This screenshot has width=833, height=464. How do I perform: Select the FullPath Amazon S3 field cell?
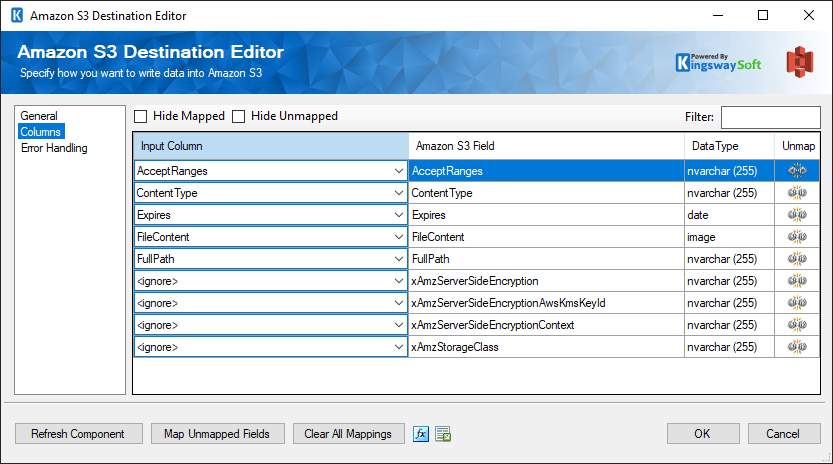point(546,259)
